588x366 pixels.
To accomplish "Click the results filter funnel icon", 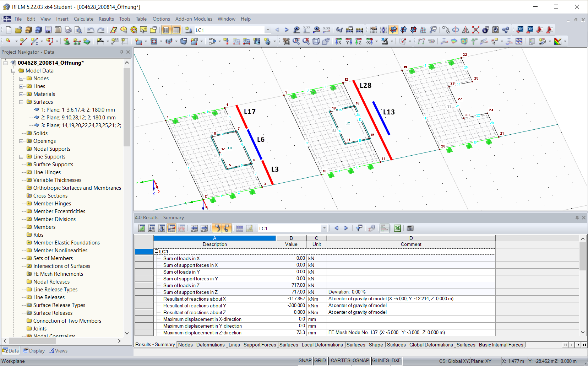I will [x=359, y=228].
